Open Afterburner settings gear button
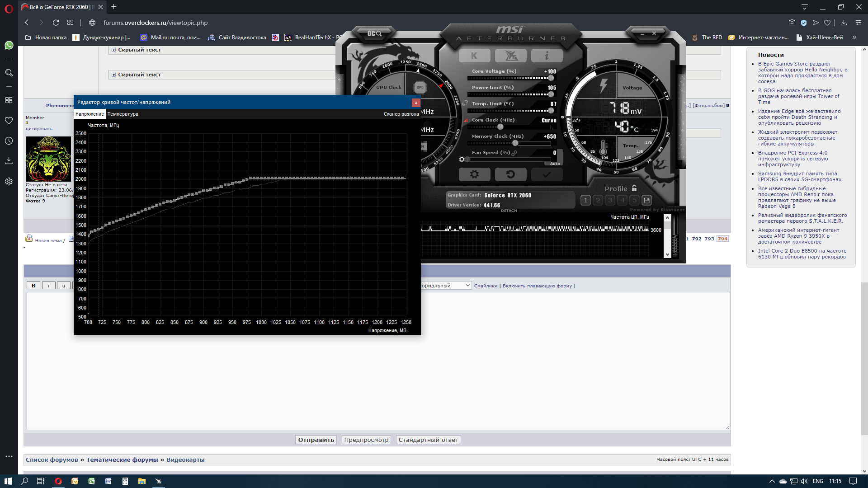This screenshot has height=488, width=868. click(474, 174)
